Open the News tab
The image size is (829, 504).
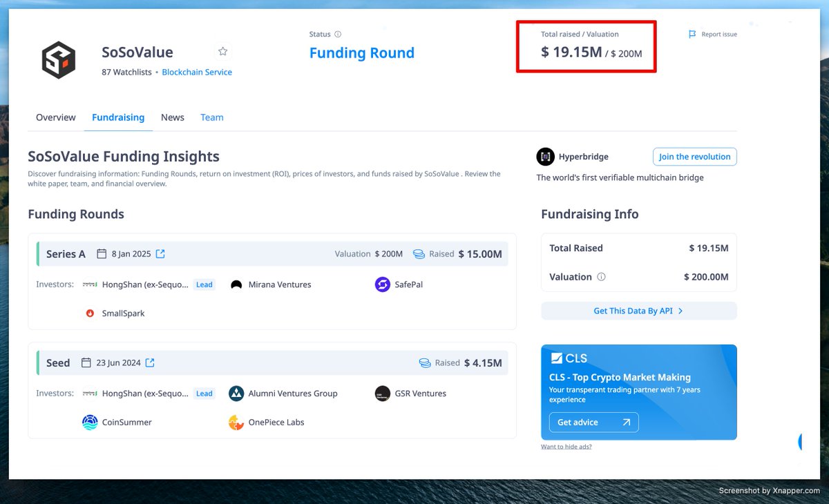[173, 117]
